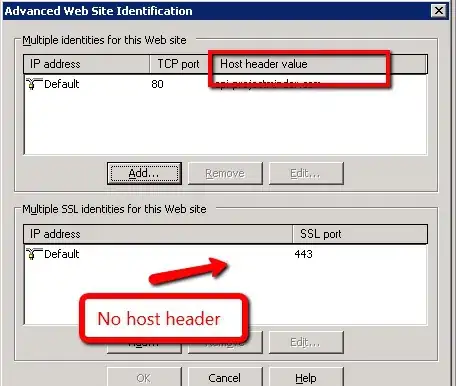
Task: Click the Edit... button under web identities list
Action: [306, 173]
